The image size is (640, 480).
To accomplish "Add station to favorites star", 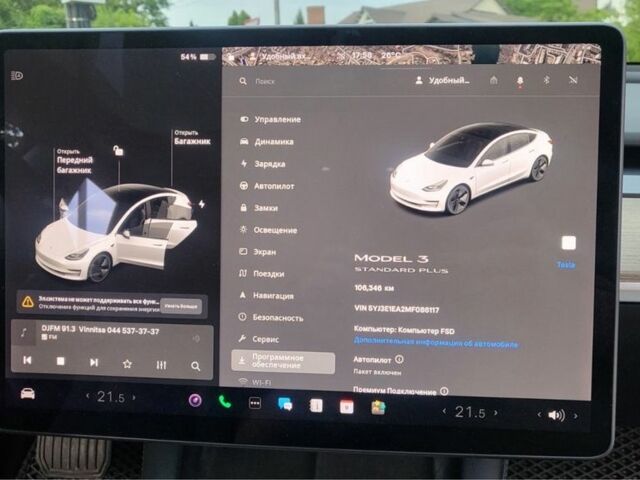I will (127, 364).
